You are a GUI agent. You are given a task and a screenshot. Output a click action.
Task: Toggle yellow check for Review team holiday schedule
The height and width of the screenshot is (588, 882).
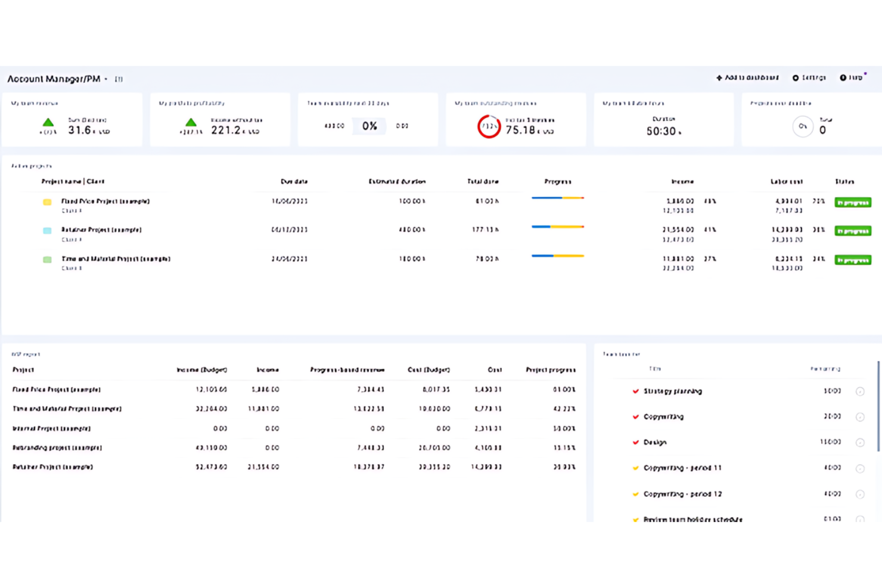[636, 519]
